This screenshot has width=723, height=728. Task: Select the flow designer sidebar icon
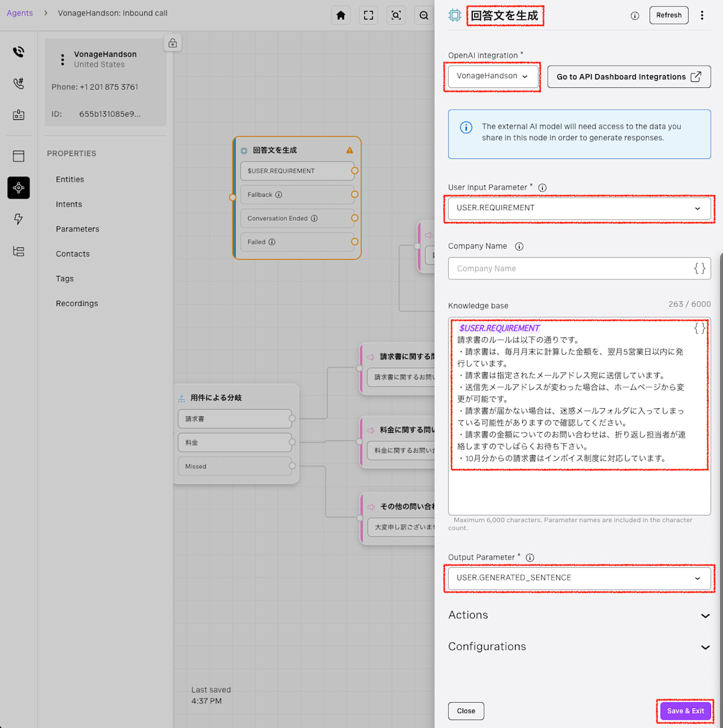coord(19,188)
